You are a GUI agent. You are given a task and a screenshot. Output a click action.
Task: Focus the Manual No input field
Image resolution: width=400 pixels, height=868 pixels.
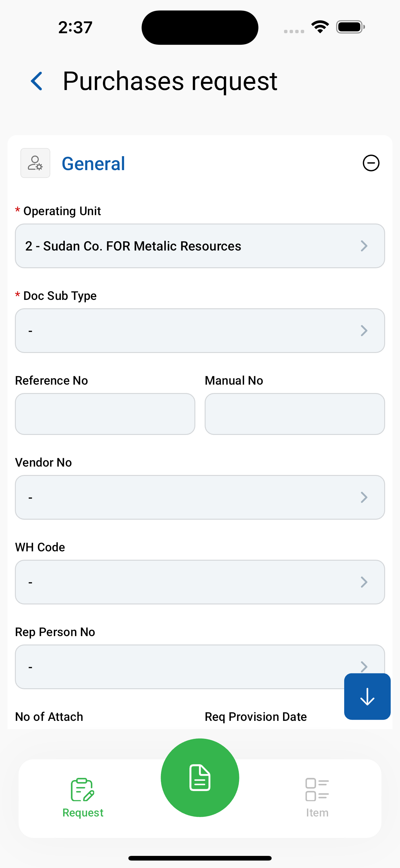(295, 414)
